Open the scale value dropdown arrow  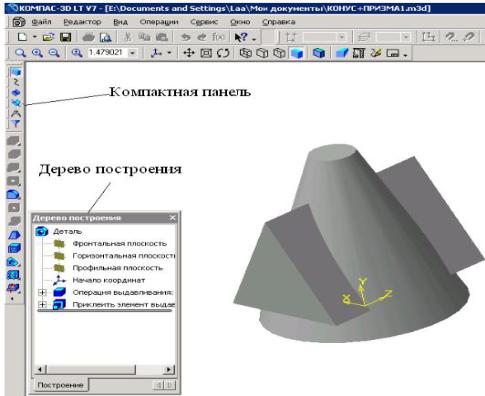(132, 53)
